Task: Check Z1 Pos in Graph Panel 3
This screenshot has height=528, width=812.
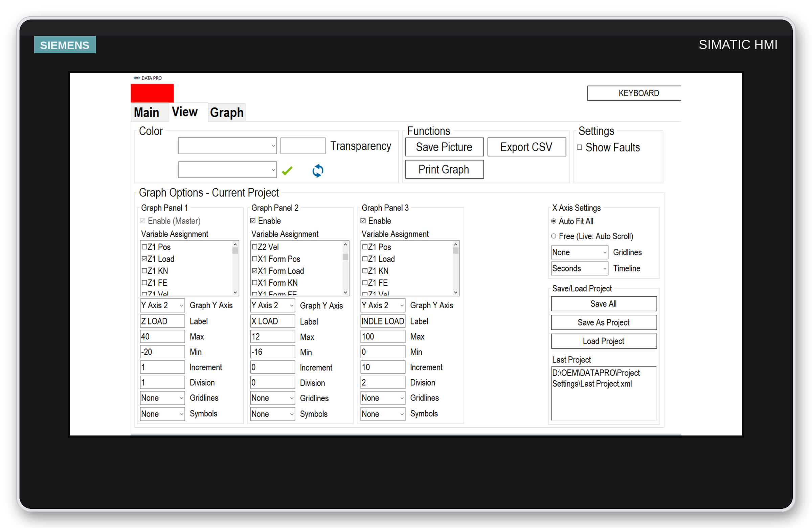Action: 365,247
